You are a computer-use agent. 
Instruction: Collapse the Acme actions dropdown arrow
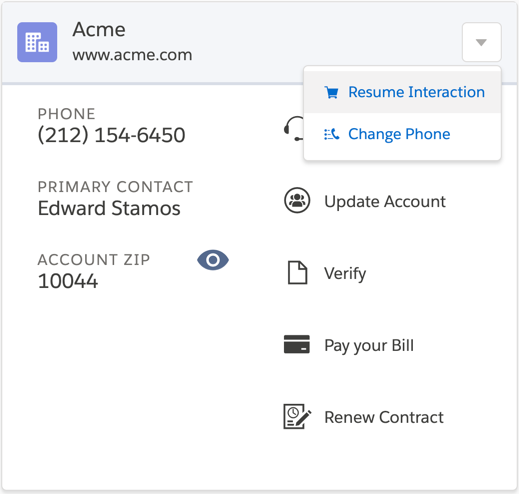481,42
